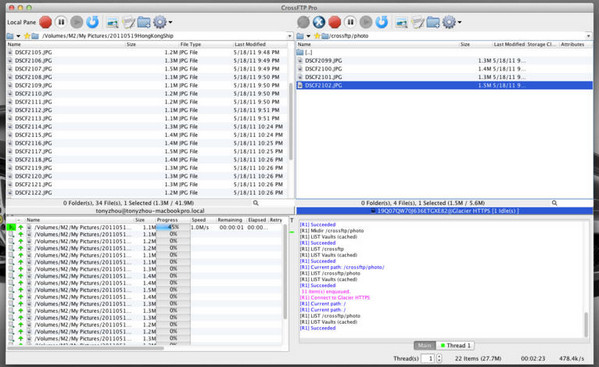Sort remote files by Storage Class column
599x367 pixels.
coord(542,44)
